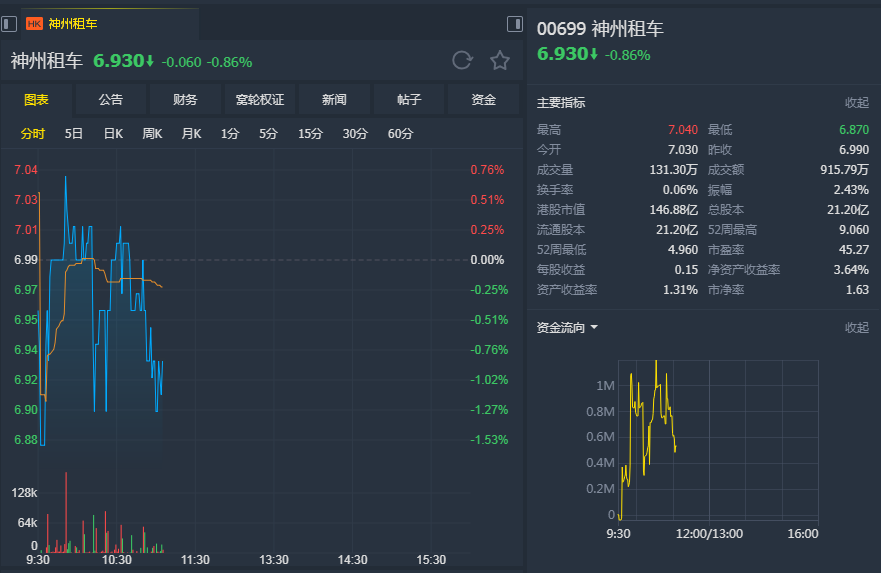Choose the 月K chart period

(x=191, y=134)
